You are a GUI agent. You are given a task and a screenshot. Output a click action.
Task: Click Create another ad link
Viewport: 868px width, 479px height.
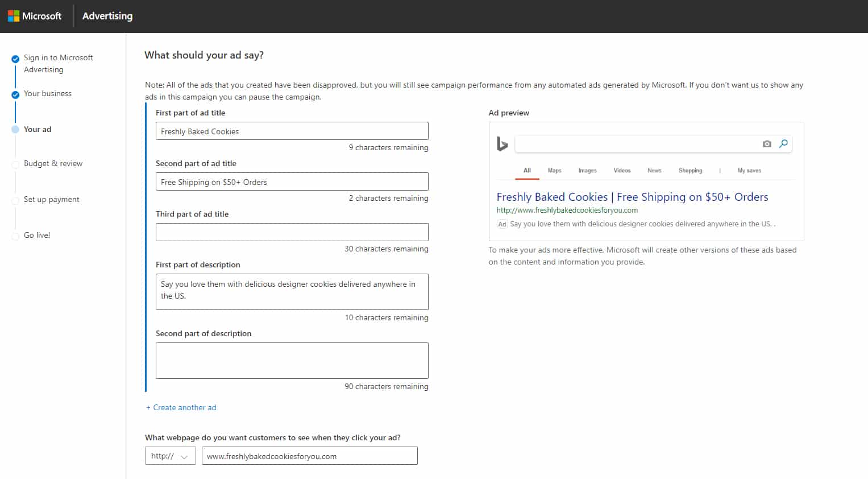(181, 407)
